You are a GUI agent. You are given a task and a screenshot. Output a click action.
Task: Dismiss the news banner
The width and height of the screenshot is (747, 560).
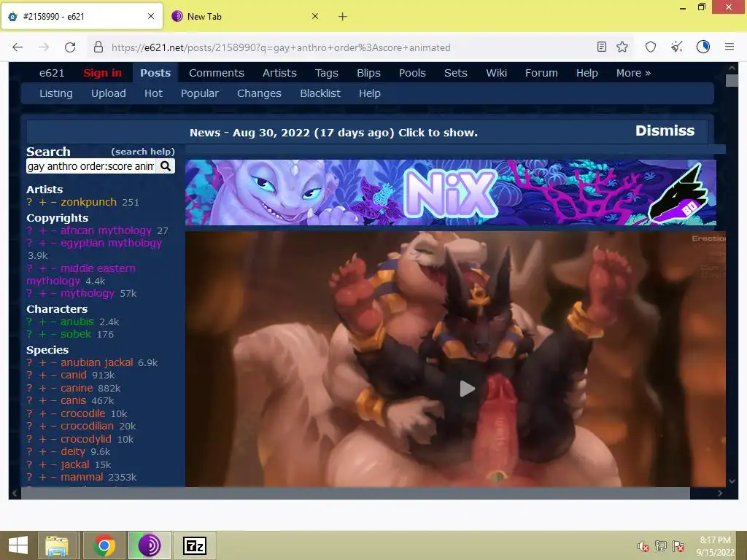665,131
